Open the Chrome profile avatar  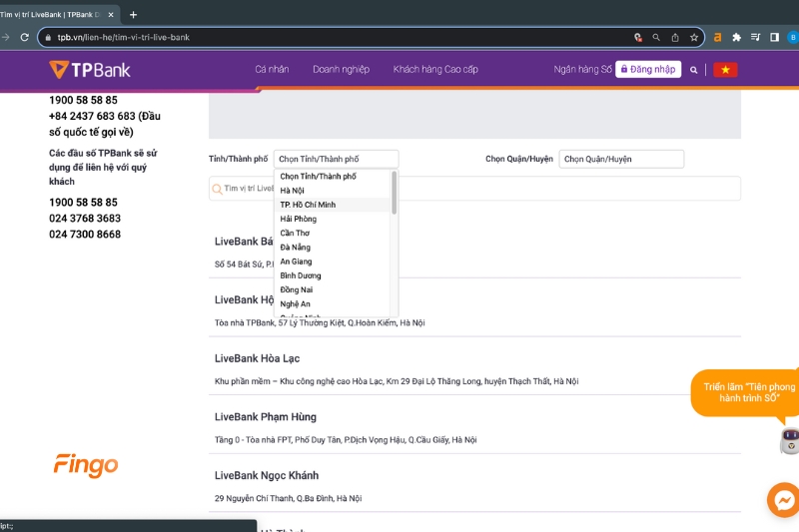[793, 37]
